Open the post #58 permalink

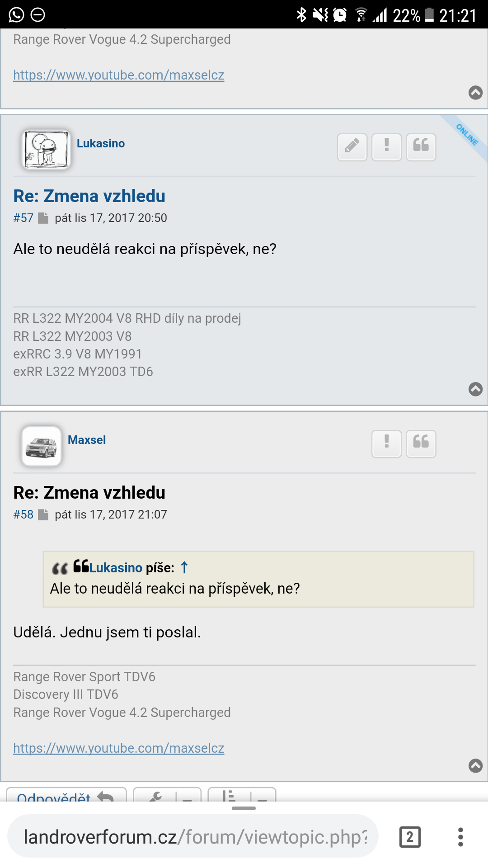tap(23, 514)
